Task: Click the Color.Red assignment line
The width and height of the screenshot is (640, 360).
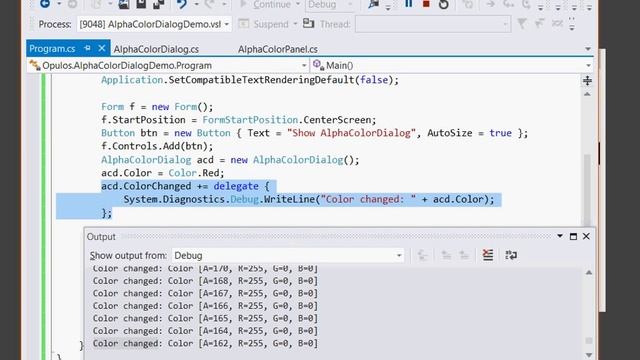Action: (163, 173)
